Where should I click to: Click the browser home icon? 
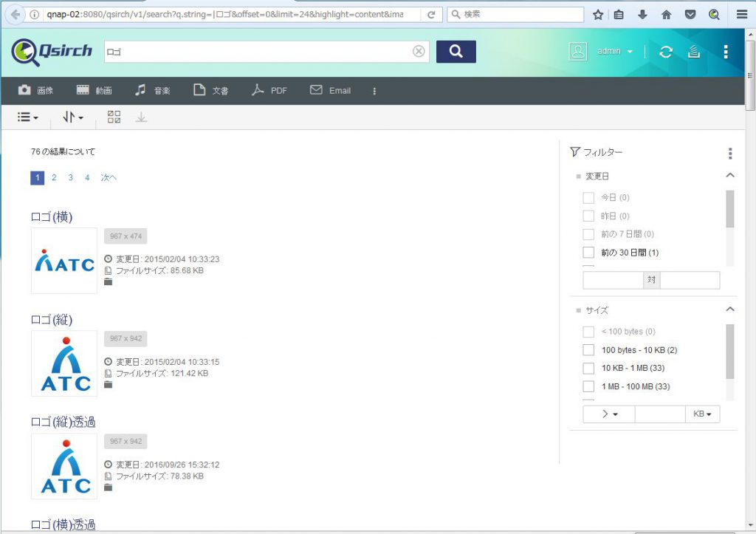[x=667, y=15]
